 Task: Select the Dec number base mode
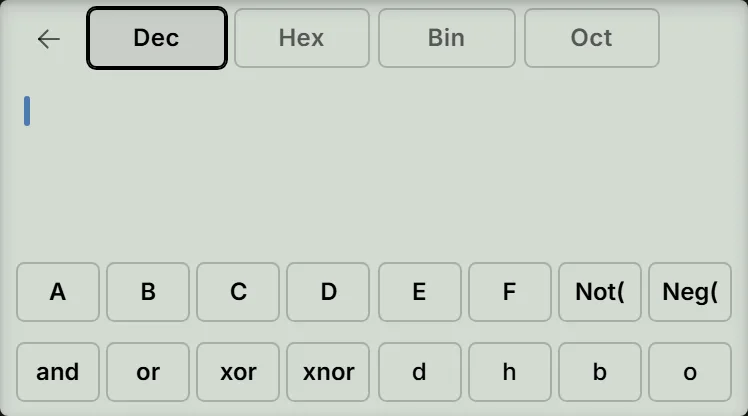click(157, 38)
